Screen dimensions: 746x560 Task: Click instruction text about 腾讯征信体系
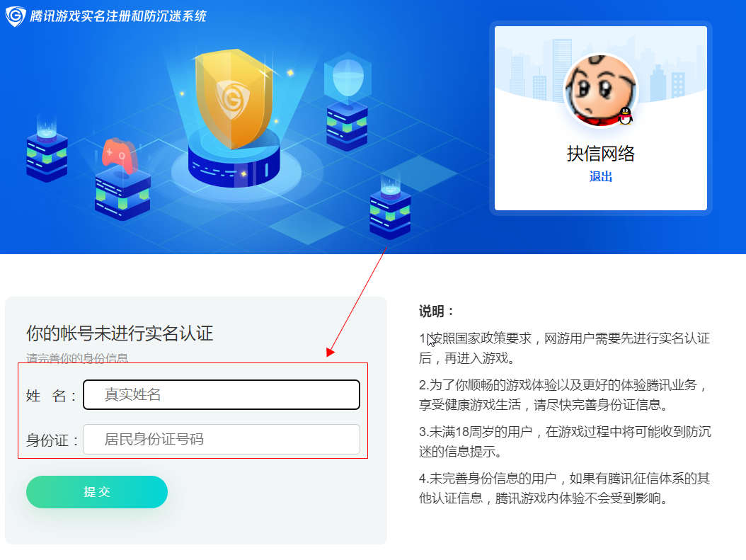(x=564, y=488)
